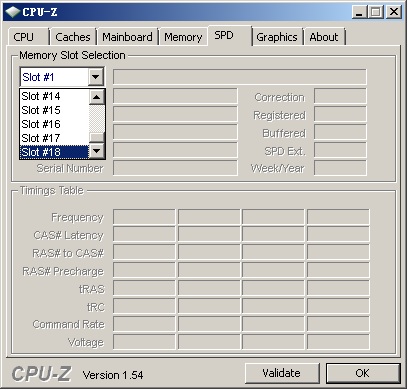This screenshot has width=408, height=390.
Task: Click the Correction field
Action: tap(340, 96)
